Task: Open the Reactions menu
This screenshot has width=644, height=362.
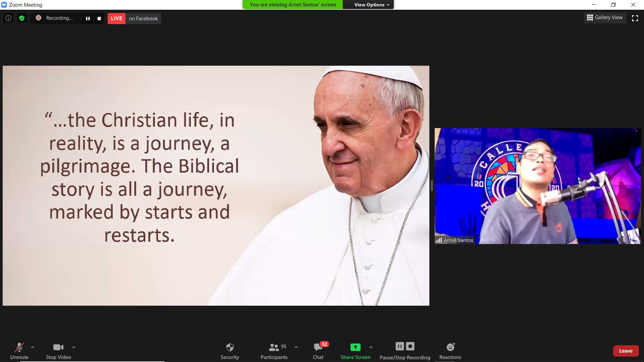Action: pos(450,351)
